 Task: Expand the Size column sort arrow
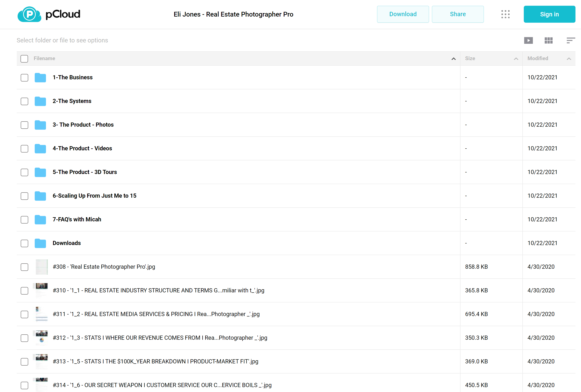coord(516,59)
